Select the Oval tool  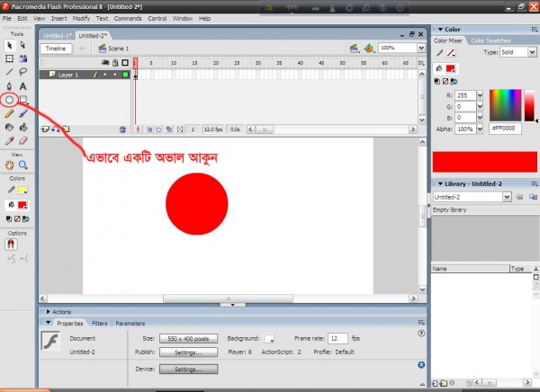coord(10,100)
